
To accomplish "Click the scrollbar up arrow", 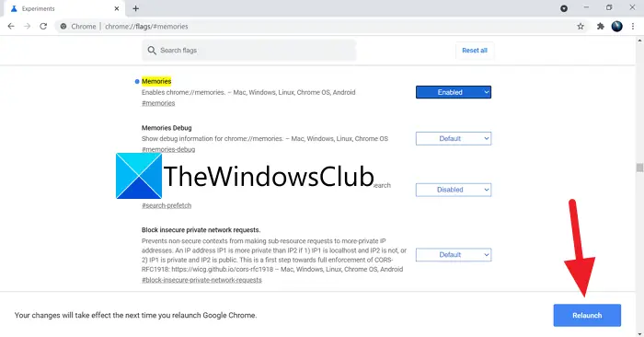I will pos(639,41).
